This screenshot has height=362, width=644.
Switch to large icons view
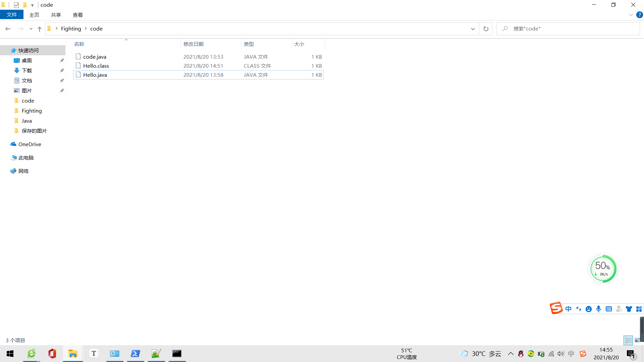[637, 340]
